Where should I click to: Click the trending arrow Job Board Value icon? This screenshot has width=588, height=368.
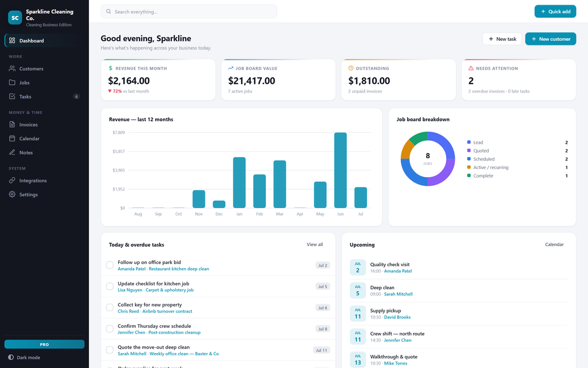[x=231, y=68]
